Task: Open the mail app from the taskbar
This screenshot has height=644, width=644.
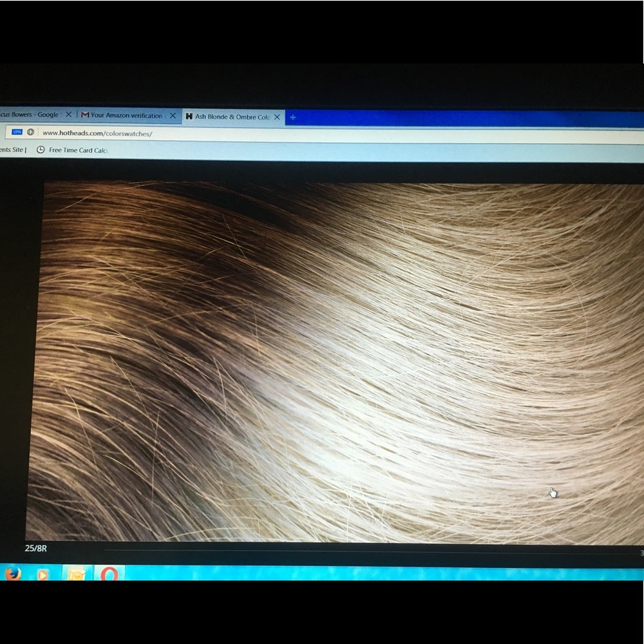Action: [x=77, y=574]
